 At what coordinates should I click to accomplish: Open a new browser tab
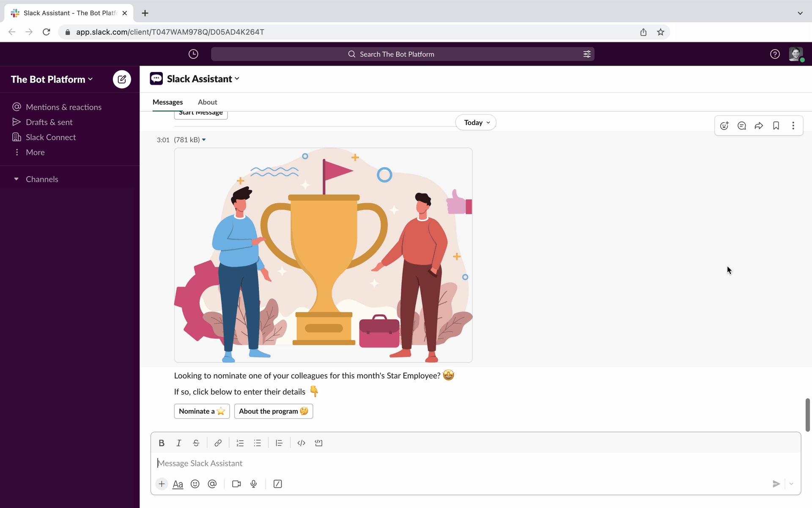(145, 13)
